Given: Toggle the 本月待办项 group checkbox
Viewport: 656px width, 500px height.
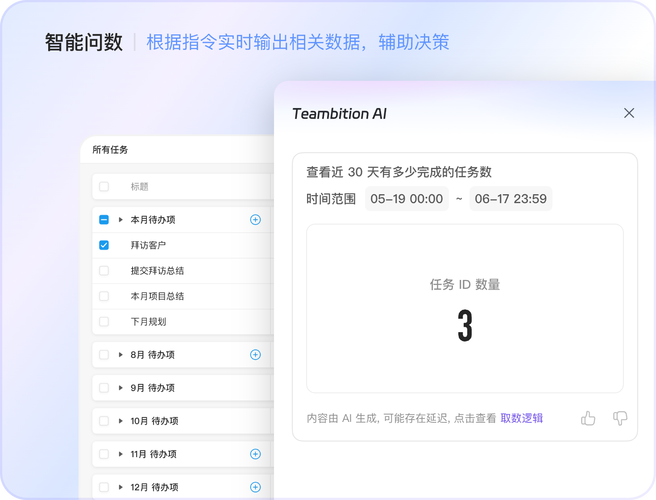Looking at the screenshot, I should coord(104,220).
